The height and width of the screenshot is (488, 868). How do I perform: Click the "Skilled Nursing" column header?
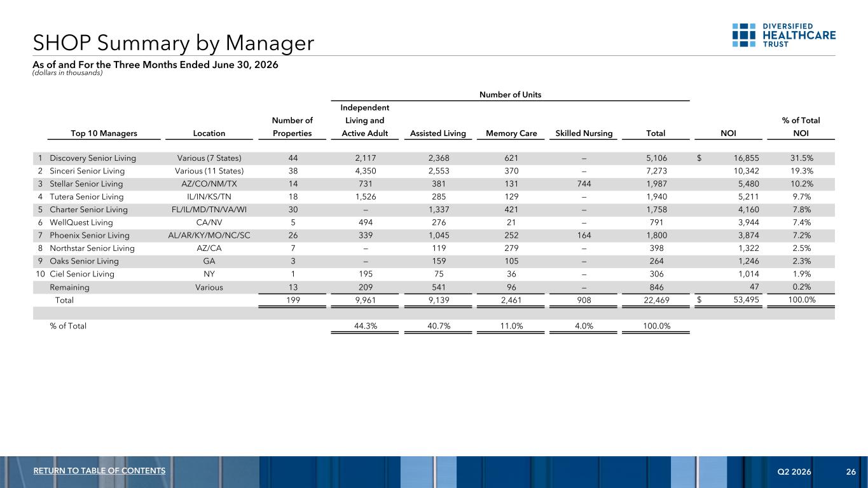point(583,133)
